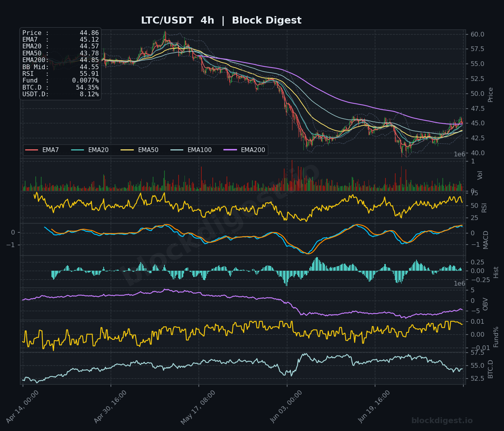504x431 pixels.
Task: Click the Price axis label
Action: (x=490, y=95)
